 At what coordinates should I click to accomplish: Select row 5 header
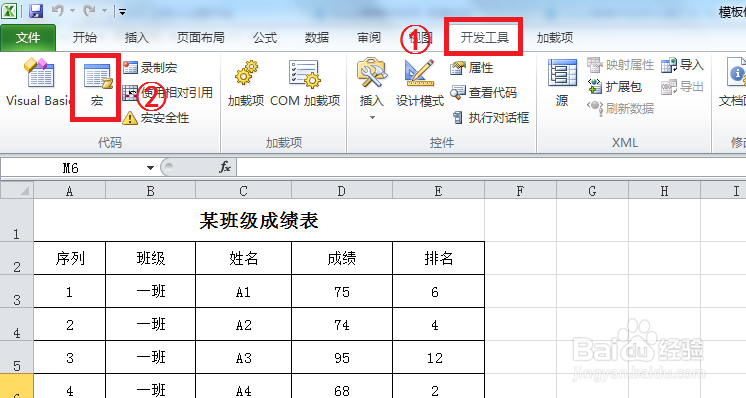pyautogui.click(x=17, y=357)
